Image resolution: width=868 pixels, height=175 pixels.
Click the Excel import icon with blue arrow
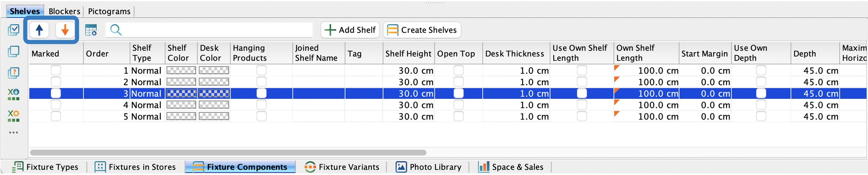coord(14,94)
